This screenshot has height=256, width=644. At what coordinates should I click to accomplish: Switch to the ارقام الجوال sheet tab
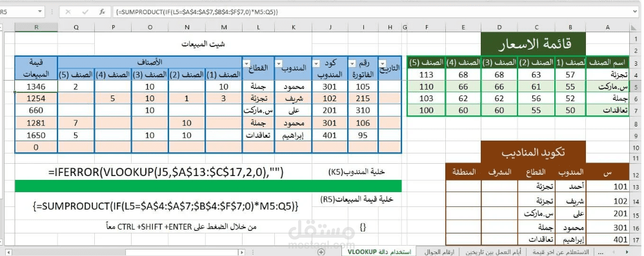(439, 251)
